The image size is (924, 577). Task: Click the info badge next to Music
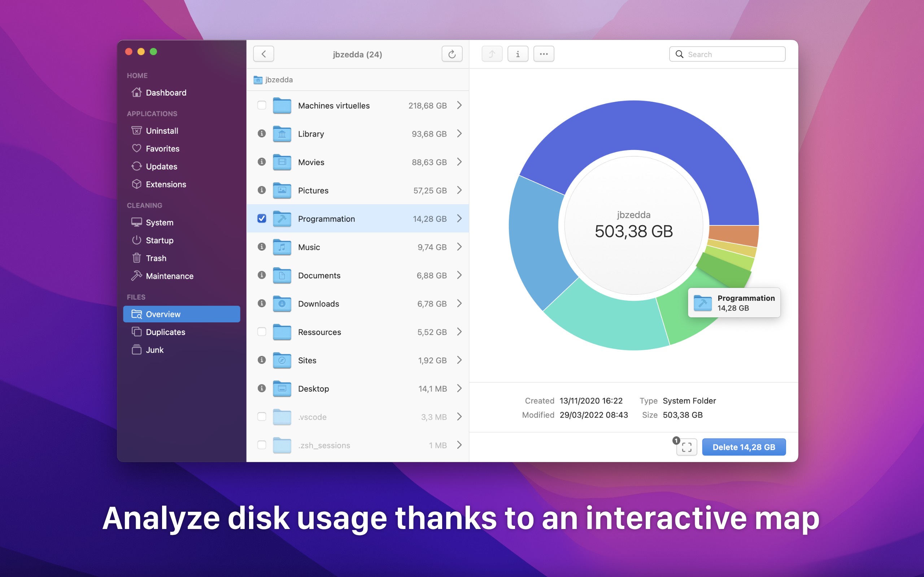tap(262, 247)
